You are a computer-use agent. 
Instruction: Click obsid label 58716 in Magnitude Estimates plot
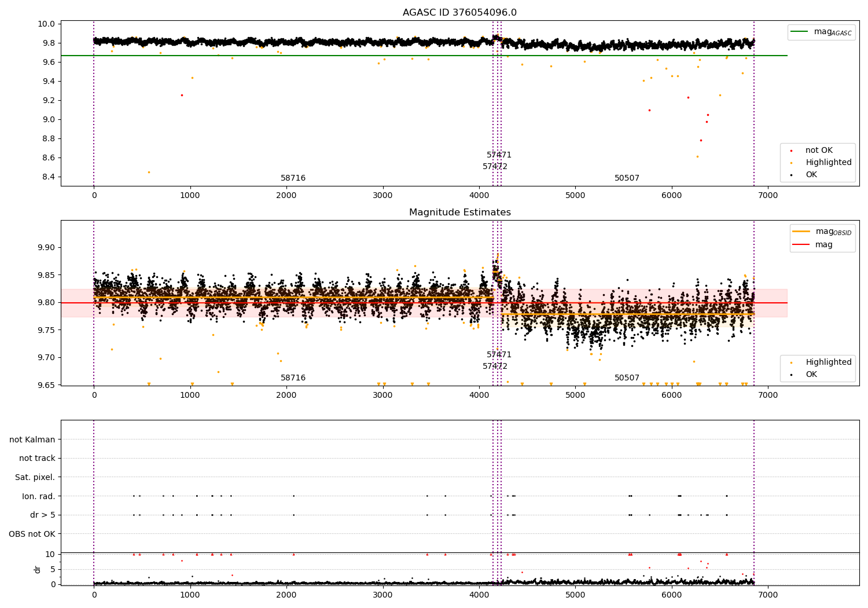(x=293, y=378)
